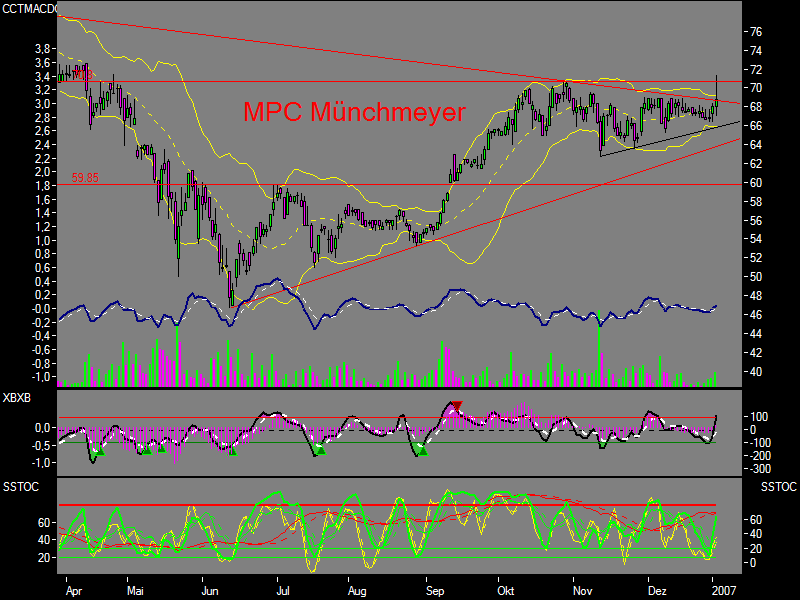Select the red down-triangle marker on XBXB peak
This screenshot has height=600, width=800.
[x=456, y=406]
